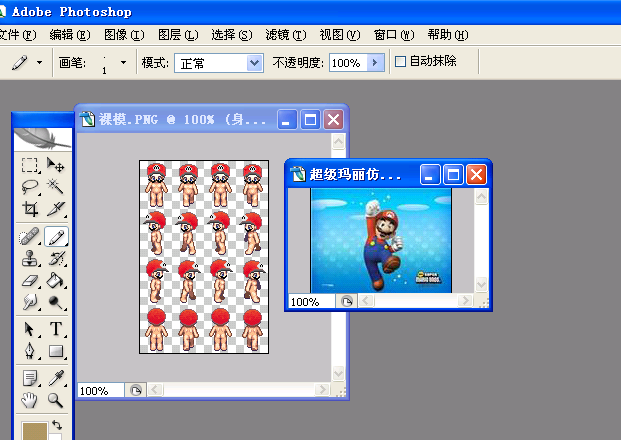Select the Type tool

(x=56, y=329)
